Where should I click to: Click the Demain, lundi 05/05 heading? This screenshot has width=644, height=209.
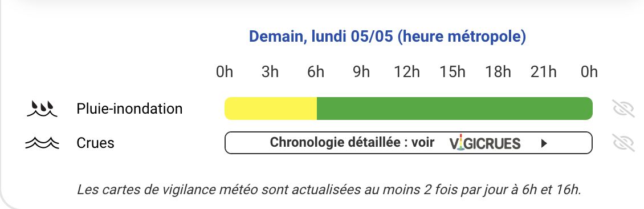tap(388, 37)
